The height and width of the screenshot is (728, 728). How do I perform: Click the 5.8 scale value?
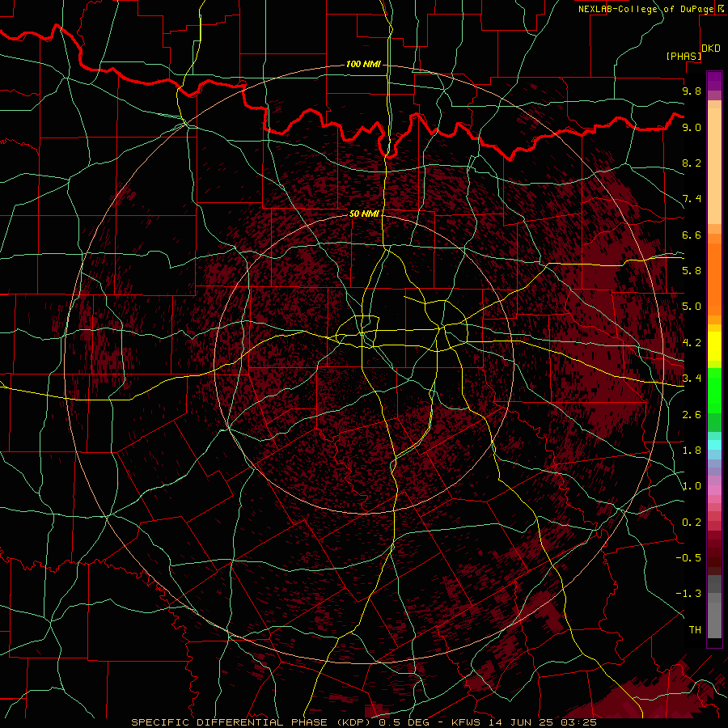tap(692, 271)
